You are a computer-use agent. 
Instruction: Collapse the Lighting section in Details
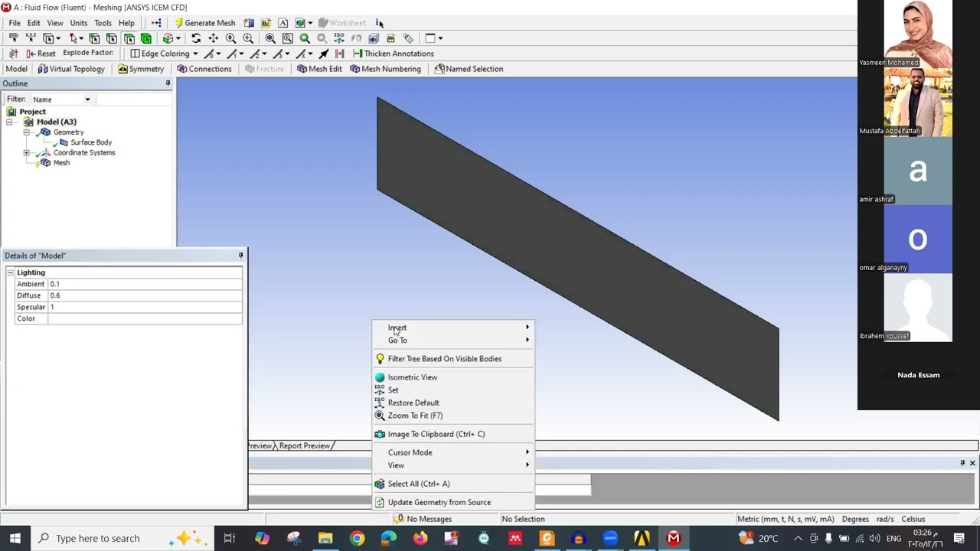pos(10,272)
